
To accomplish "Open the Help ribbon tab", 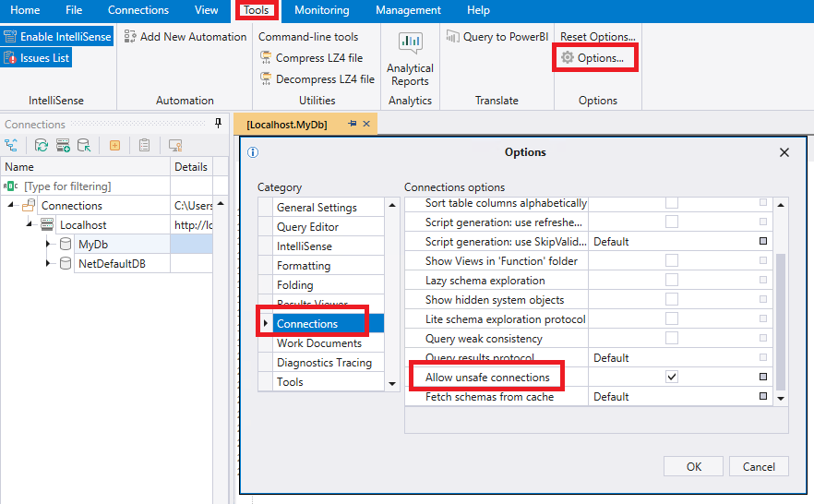I will 478,10.
